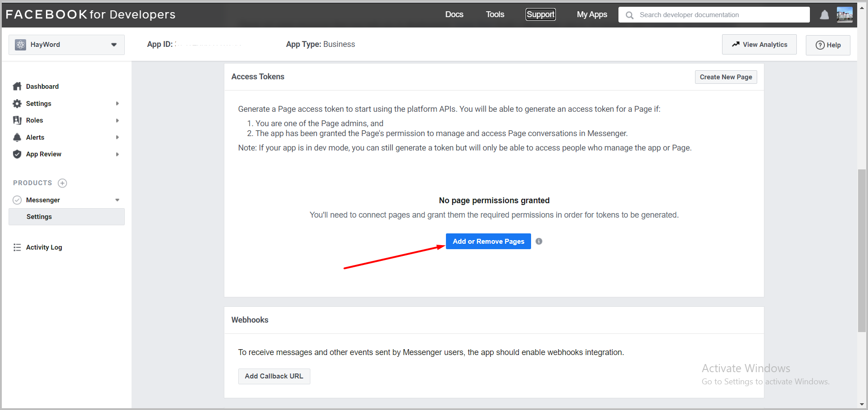
Task: Click the HayWord app gear icon
Action: click(x=21, y=45)
